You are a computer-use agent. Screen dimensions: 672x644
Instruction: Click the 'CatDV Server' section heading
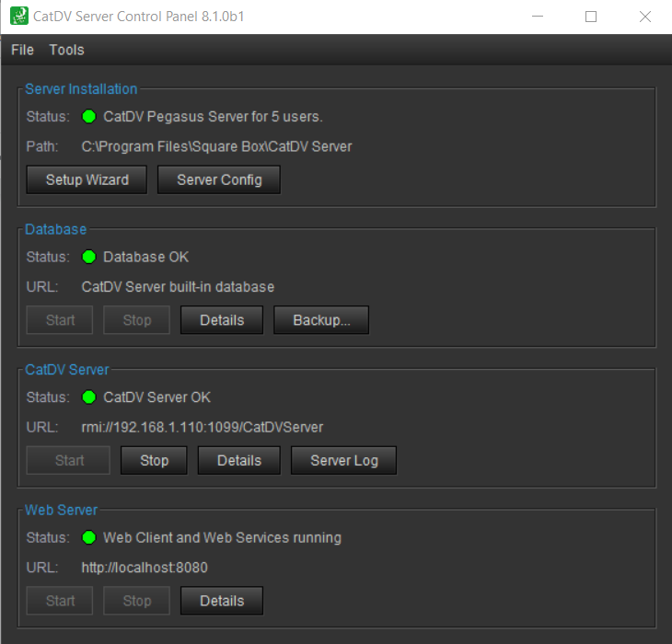pos(67,370)
